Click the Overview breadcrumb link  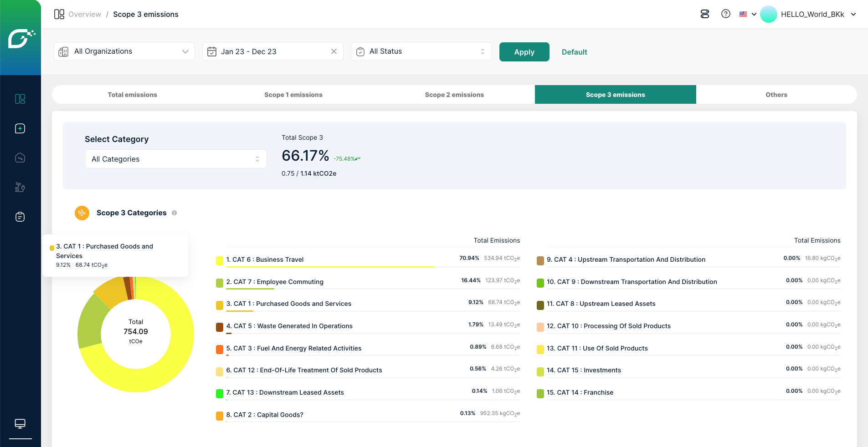[x=85, y=14]
